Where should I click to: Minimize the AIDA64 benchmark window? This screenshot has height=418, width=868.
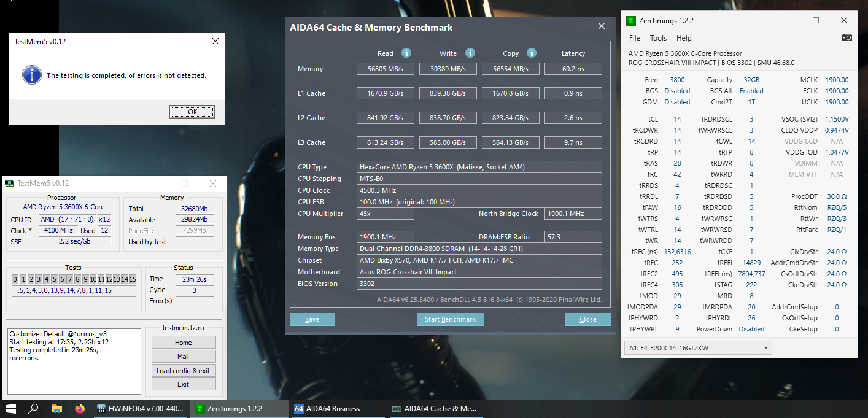point(573,27)
